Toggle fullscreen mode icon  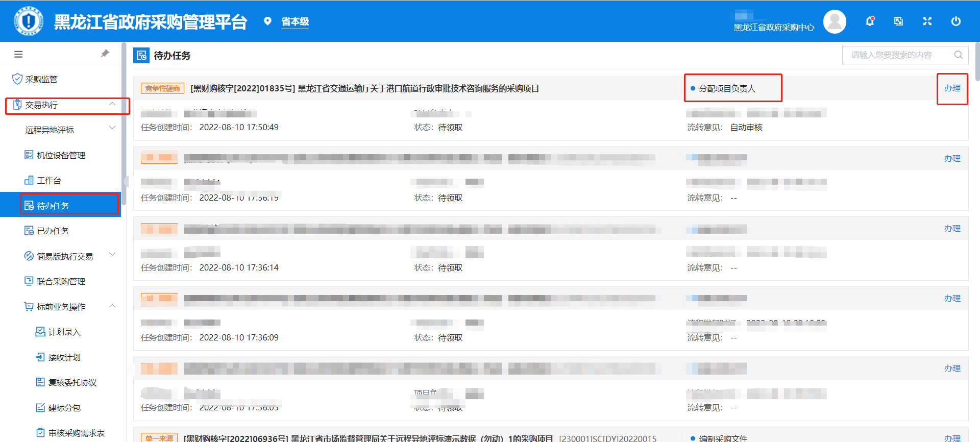pos(927,21)
